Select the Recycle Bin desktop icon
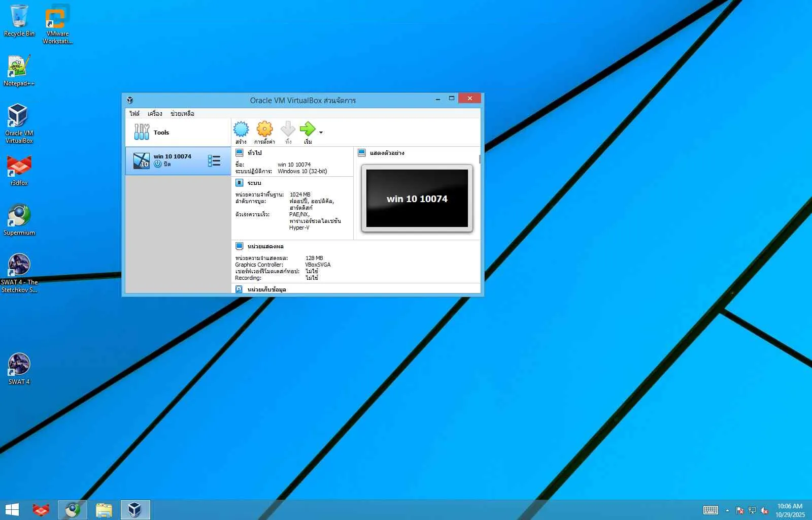This screenshot has height=520, width=812. (19, 21)
